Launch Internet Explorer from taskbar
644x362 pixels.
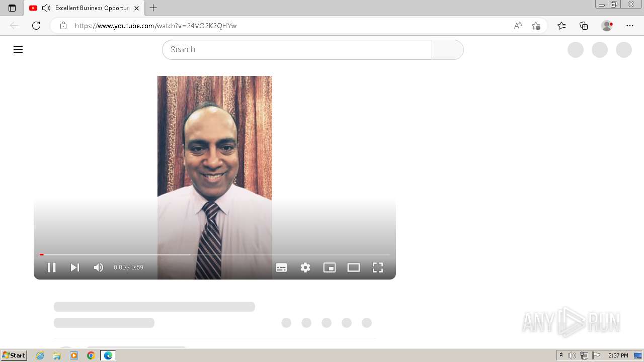[x=40, y=355]
